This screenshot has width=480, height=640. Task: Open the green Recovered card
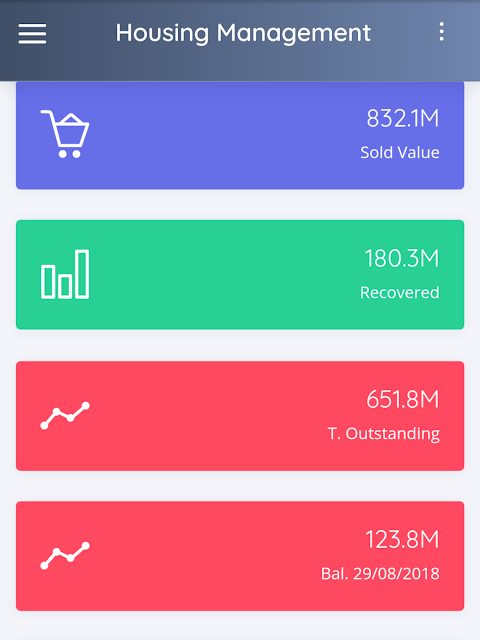pyautogui.click(x=240, y=275)
